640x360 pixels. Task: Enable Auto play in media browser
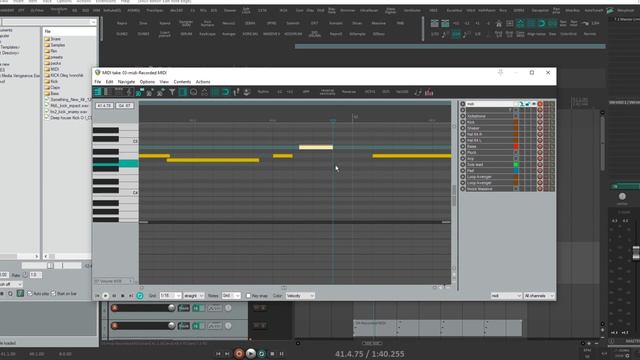(29, 293)
